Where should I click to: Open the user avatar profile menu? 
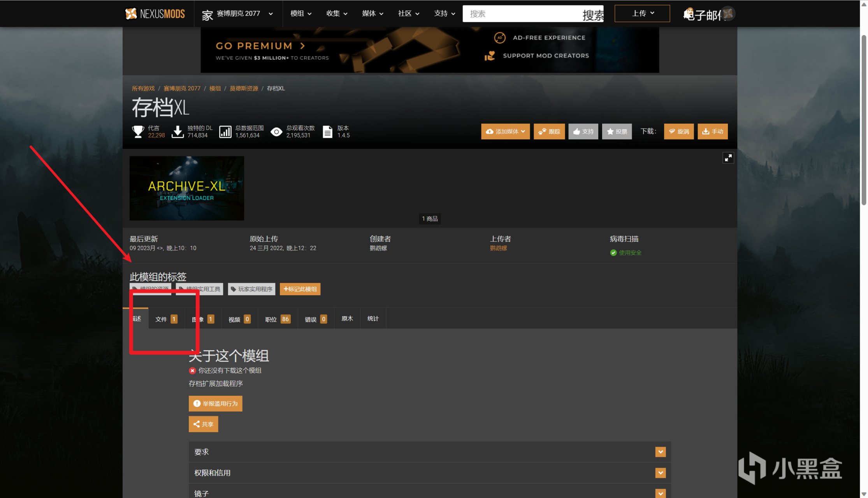coord(728,14)
